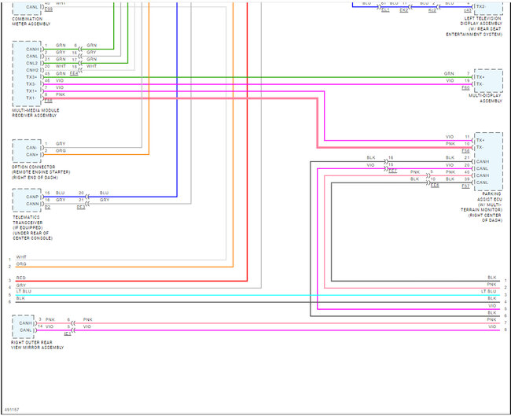
Task: Click the LT BLU wire label at right edge
Action: (488, 291)
